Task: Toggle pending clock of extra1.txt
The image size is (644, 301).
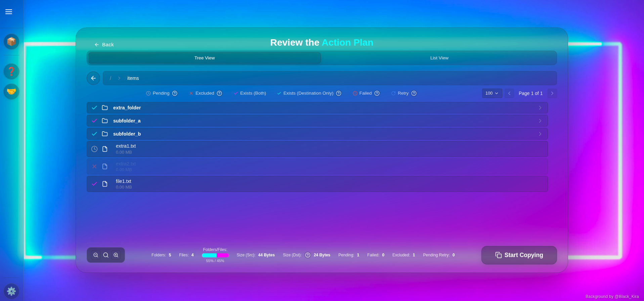Action: [94, 149]
